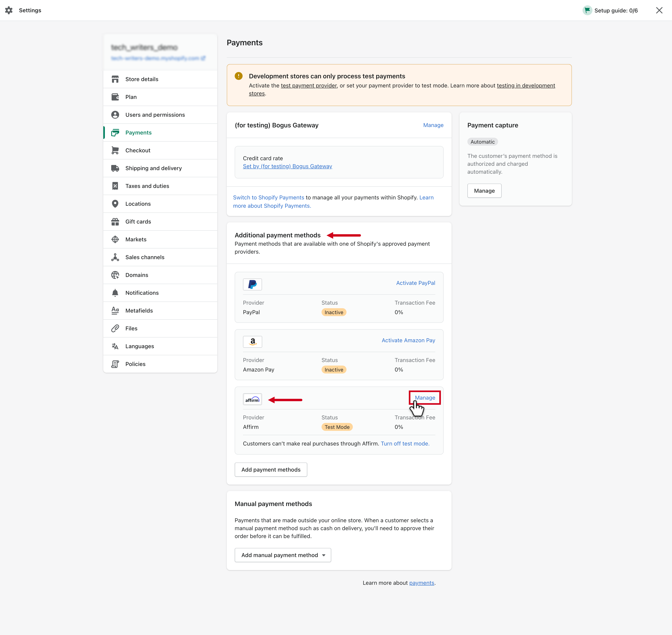
Task: Click the Gift cards present icon
Action: (115, 222)
